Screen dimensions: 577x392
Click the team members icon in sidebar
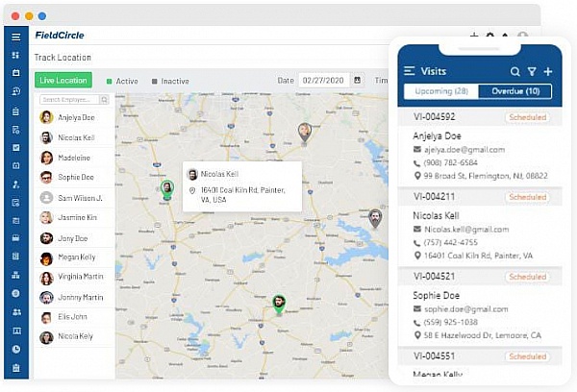[x=15, y=312]
